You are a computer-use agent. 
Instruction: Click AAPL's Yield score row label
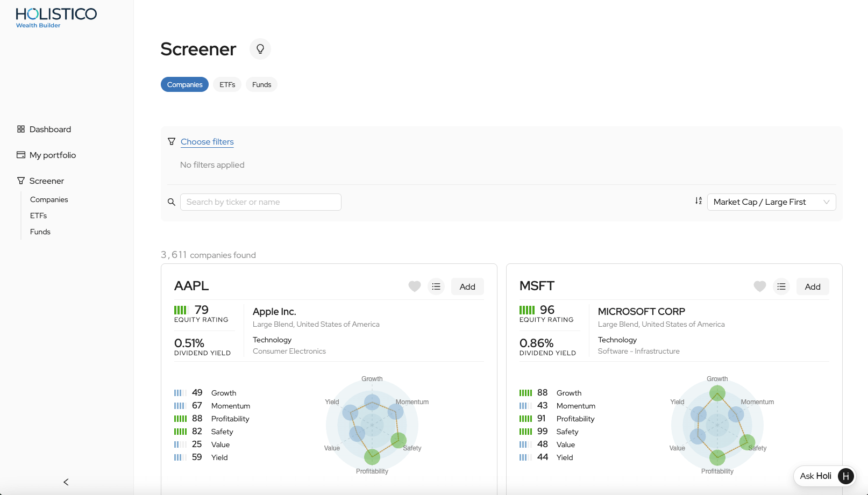[219, 457]
